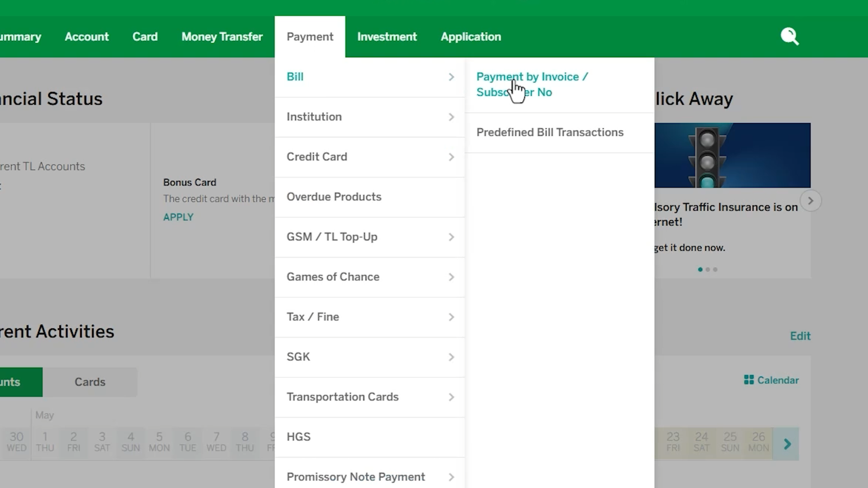Select the HGS payment option
Image resolution: width=868 pixels, height=488 pixels.
pyautogui.click(x=299, y=437)
